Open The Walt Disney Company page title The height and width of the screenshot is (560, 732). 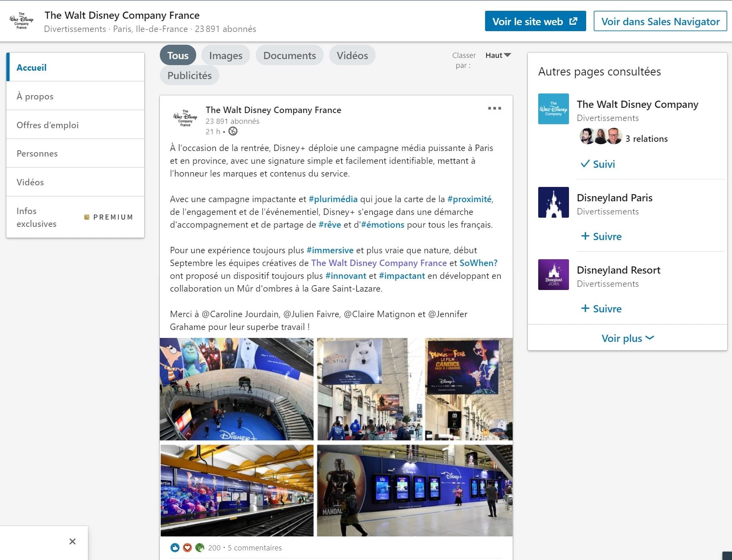click(637, 104)
